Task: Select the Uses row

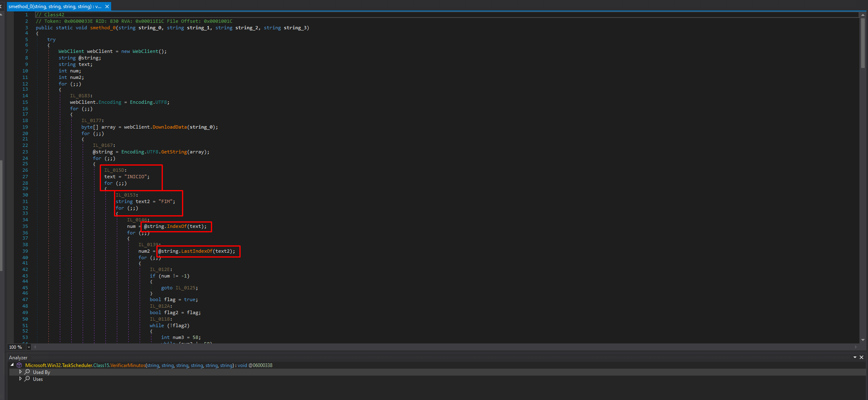Action: coord(437,379)
